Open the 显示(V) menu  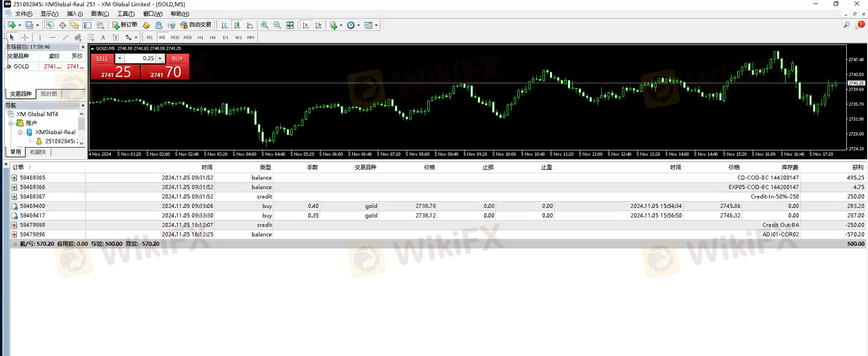click(x=49, y=14)
